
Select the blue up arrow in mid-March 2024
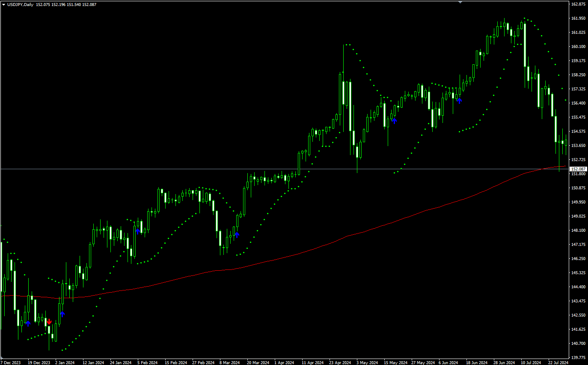(237, 235)
